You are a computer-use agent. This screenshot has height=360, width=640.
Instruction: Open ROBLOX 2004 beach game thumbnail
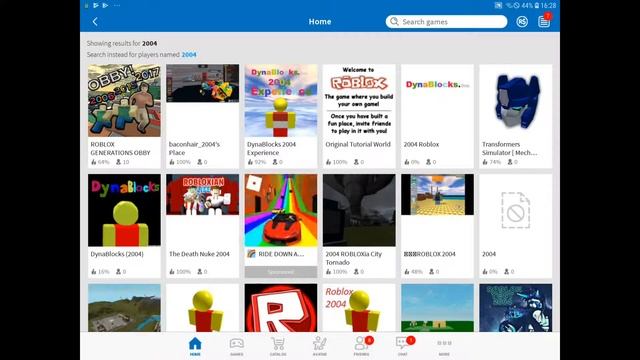click(437, 194)
